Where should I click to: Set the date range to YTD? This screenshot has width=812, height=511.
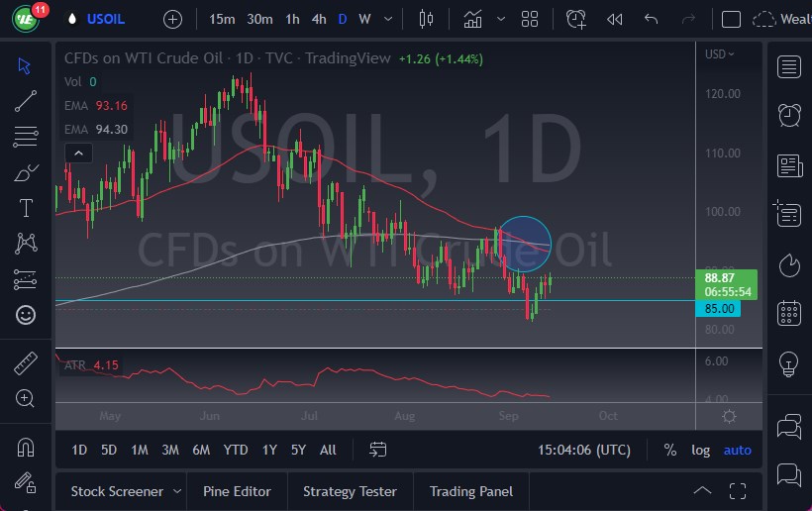236,450
